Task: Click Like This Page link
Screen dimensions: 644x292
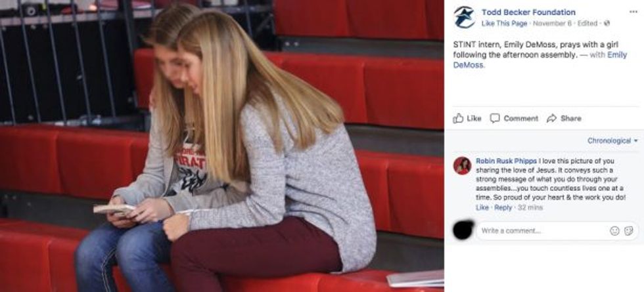Action: click(x=504, y=24)
